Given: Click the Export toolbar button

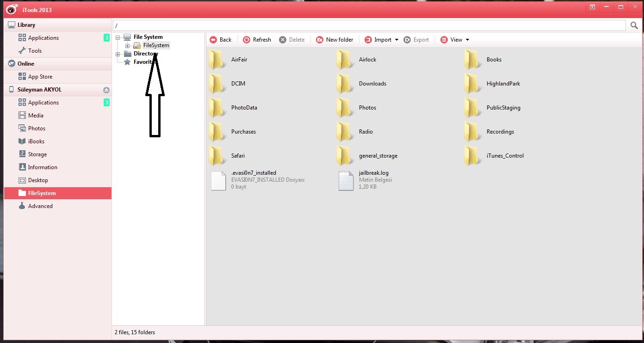Looking at the screenshot, I should pos(416,40).
